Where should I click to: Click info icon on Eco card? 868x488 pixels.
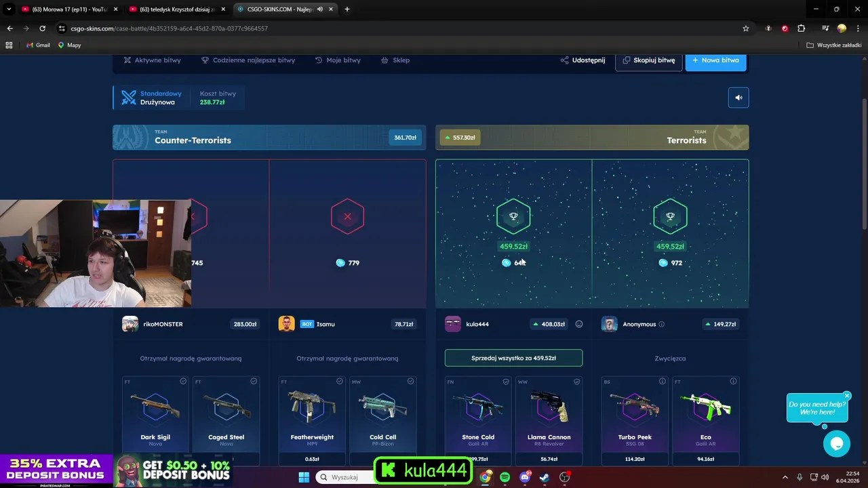[733, 382]
